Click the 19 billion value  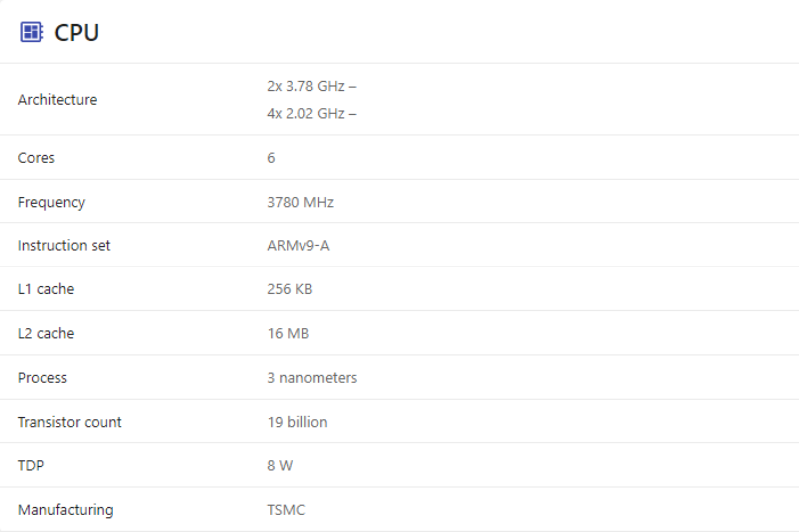297,422
